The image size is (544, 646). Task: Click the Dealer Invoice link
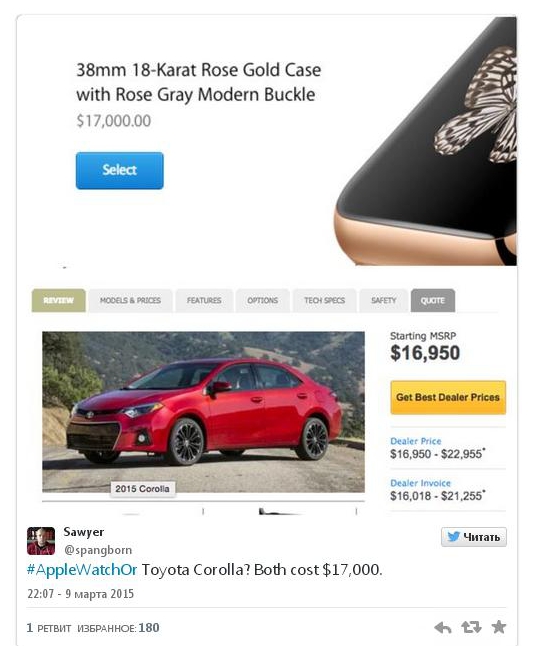tap(420, 483)
